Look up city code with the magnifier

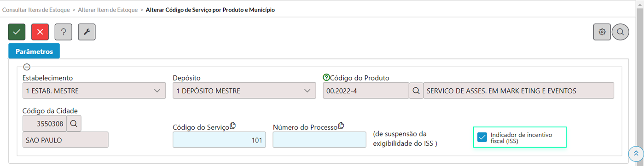(x=74, y=123)
